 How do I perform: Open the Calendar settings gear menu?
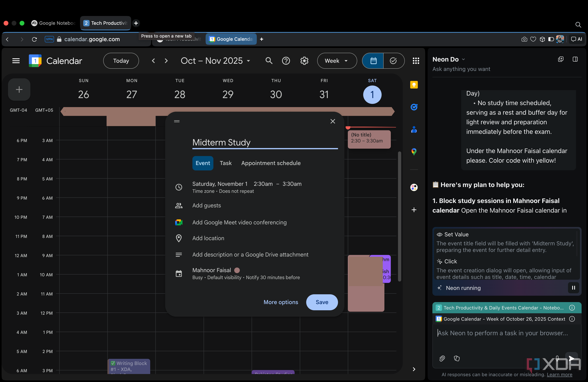point(304,61)
